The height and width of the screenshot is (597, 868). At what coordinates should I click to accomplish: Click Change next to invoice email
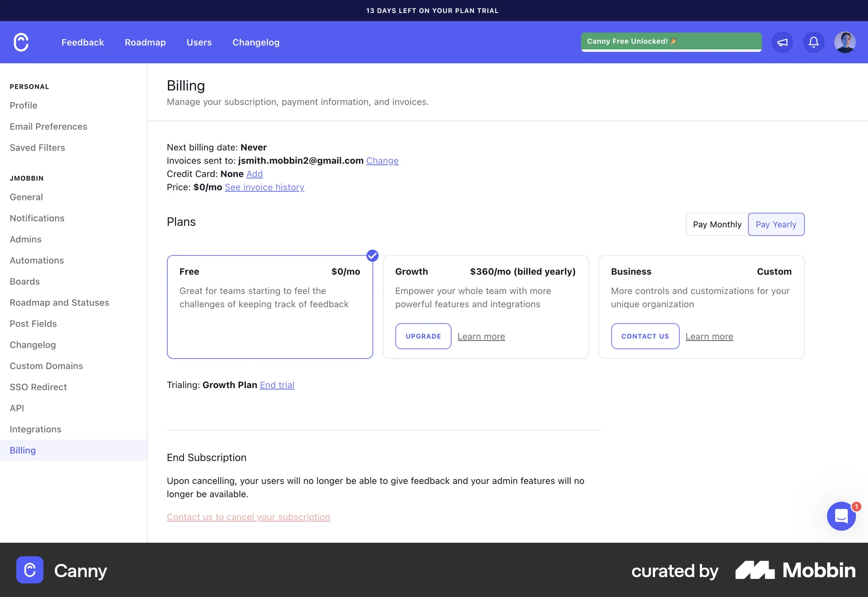click(x=382, y=161)
